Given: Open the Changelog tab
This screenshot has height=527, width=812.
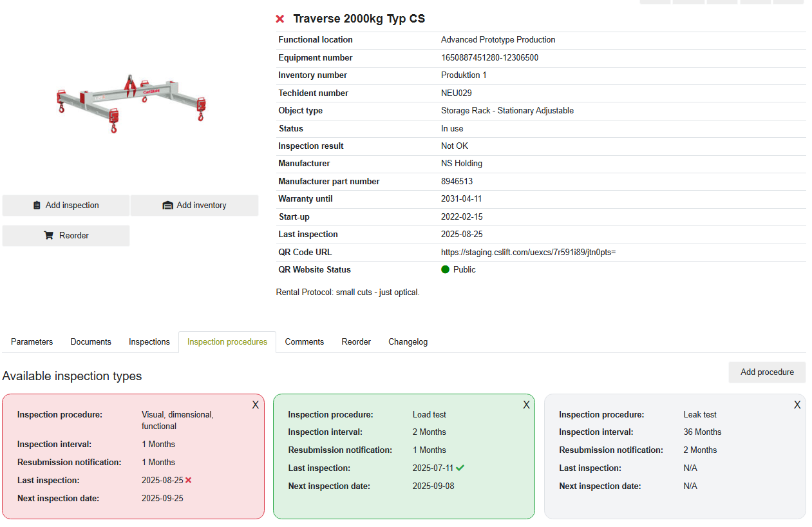Looking at the screenshot, I should (x=408, y=342).
